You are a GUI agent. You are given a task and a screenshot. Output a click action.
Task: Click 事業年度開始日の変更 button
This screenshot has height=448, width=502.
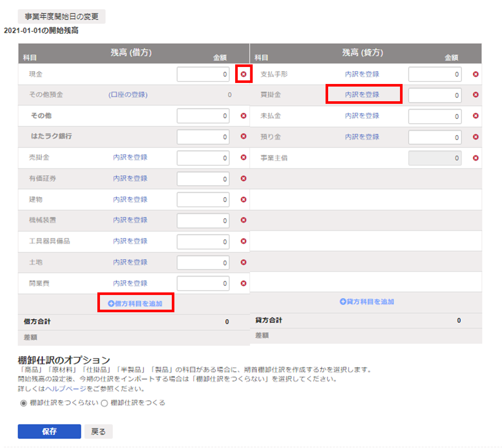point(62,16)
